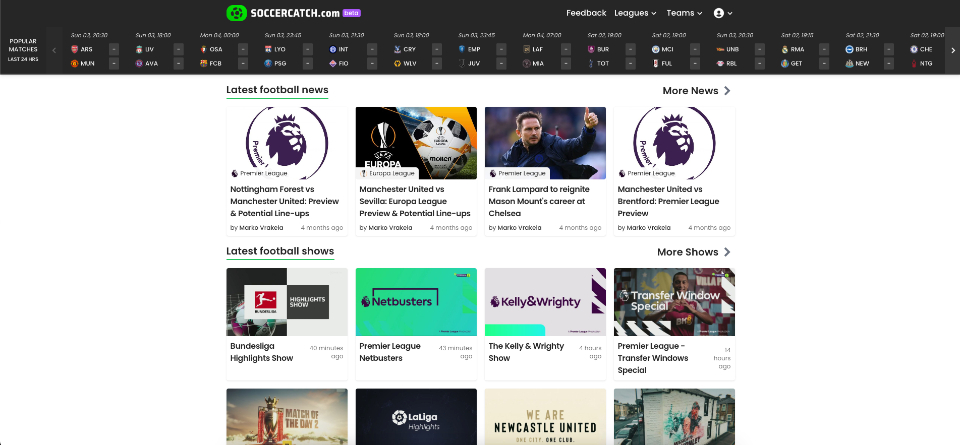Click the Inter crest next to INT
Viewport: 960px width, 445px height.
point(333,49)
